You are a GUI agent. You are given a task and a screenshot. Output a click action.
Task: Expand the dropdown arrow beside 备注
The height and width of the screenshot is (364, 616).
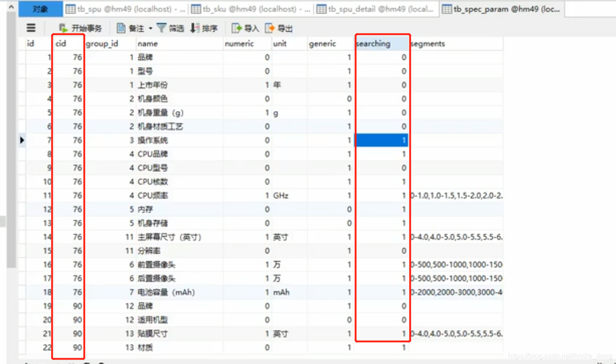click(151, 28)
